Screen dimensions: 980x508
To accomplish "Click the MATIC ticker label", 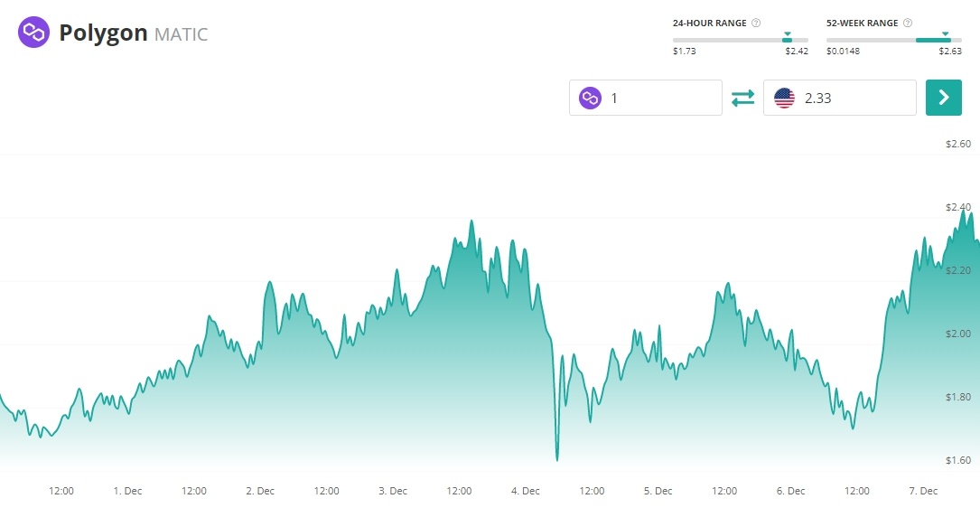I will pyautogui.click(x=181, y=35).
